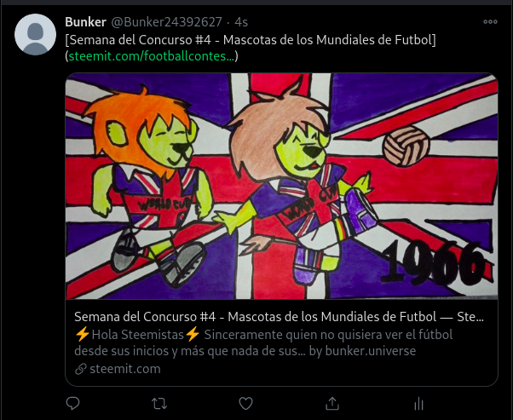The width and height of the screenshot is (513, 420).
Task: Click the 4s timestamp of the tweet
Action: [x=241, y=22]
